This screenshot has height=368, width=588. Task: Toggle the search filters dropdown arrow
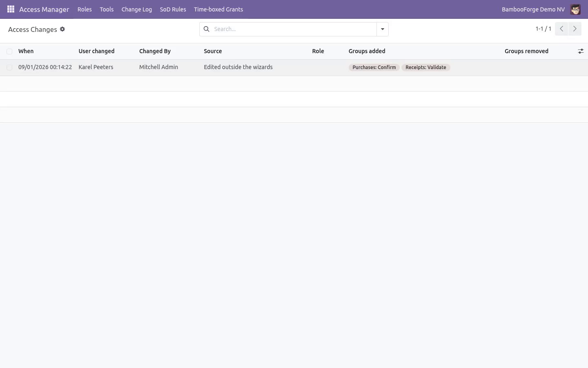pyautogui.click(x=383, y=29)
